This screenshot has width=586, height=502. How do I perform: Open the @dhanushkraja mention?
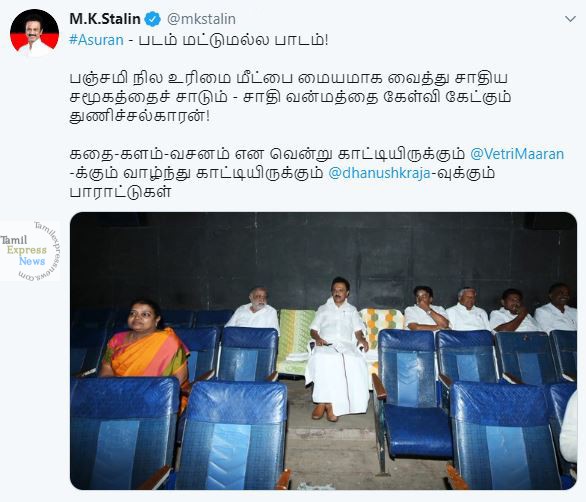[x=379, y=173]
